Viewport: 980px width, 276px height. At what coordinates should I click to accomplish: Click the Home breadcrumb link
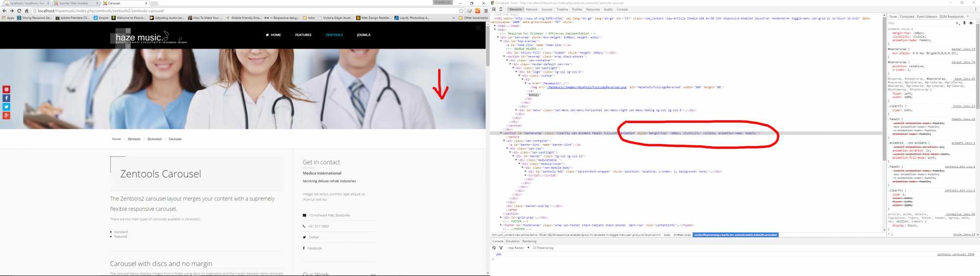click(x=116, y=139)
